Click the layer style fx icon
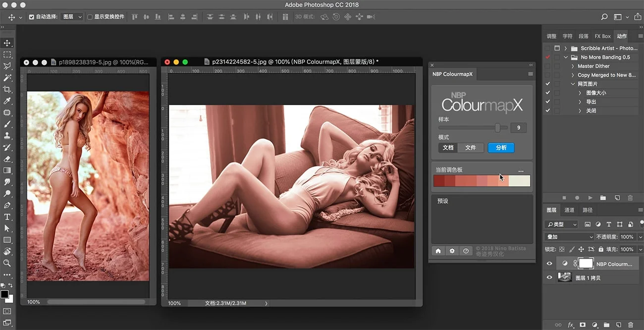 point(571,325)
